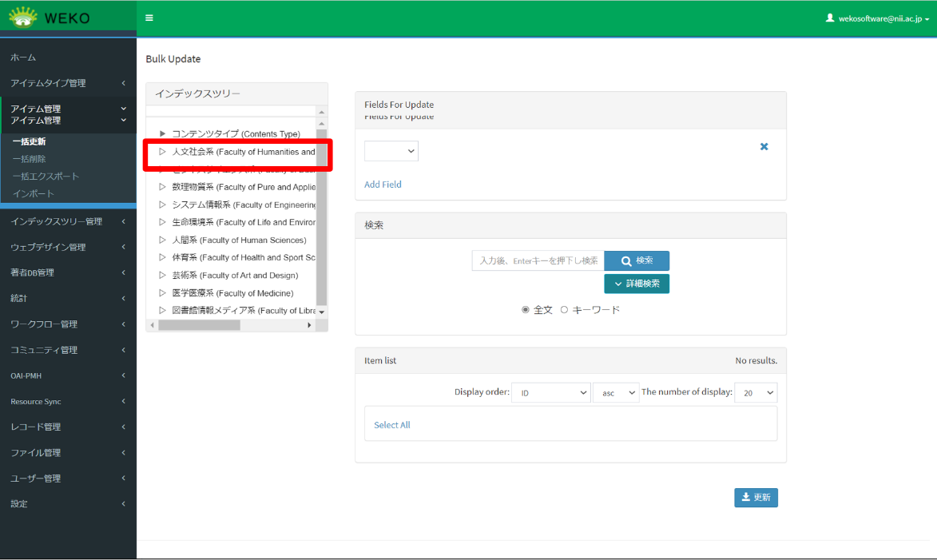Screen dimensions: 937x560
Task: Click the index tree horizontal scrollbar
Action: [x=200, y=325]
